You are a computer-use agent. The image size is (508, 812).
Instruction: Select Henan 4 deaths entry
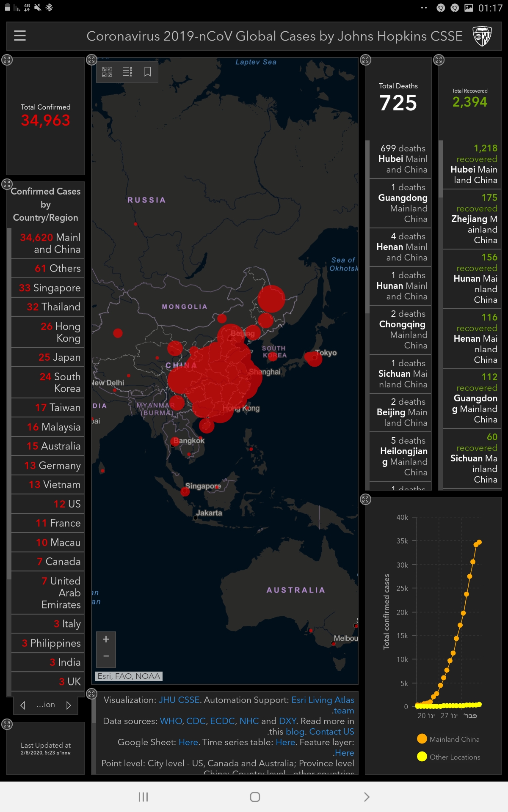400,247
